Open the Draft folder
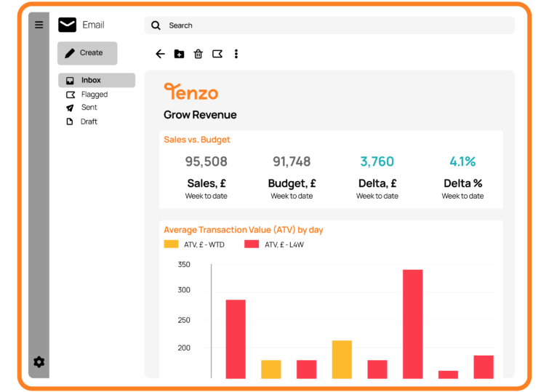 (89, 121)
